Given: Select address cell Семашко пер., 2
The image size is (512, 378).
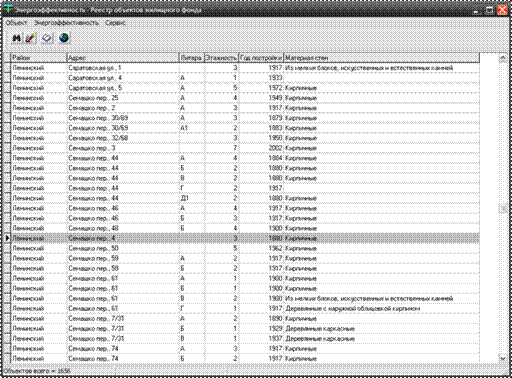Looking at the screenshot, I should click(x=123, y=108).
